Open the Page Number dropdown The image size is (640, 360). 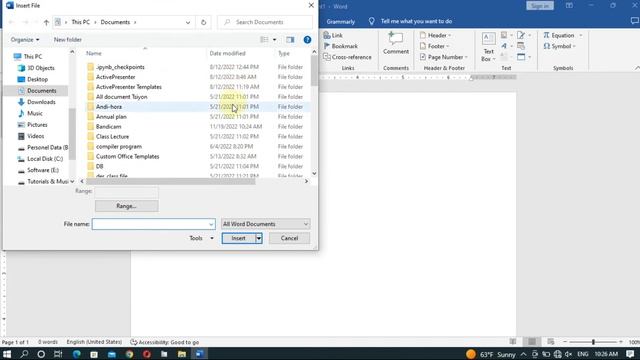point(444,57)
